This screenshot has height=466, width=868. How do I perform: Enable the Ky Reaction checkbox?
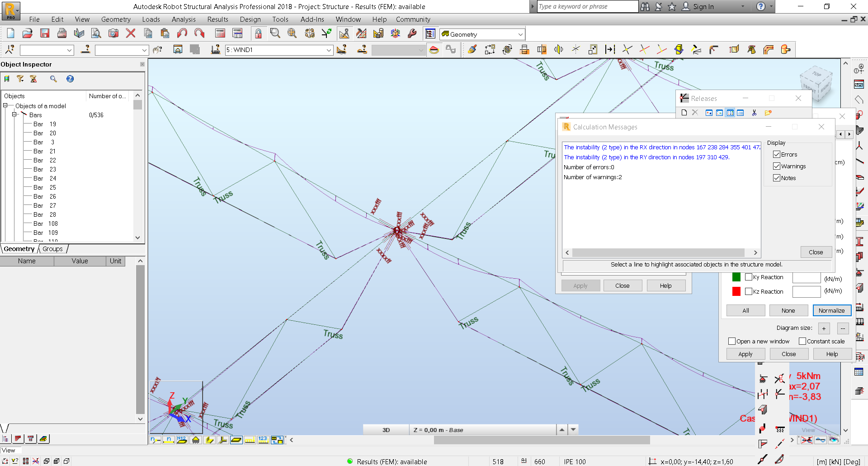[749, 277]
